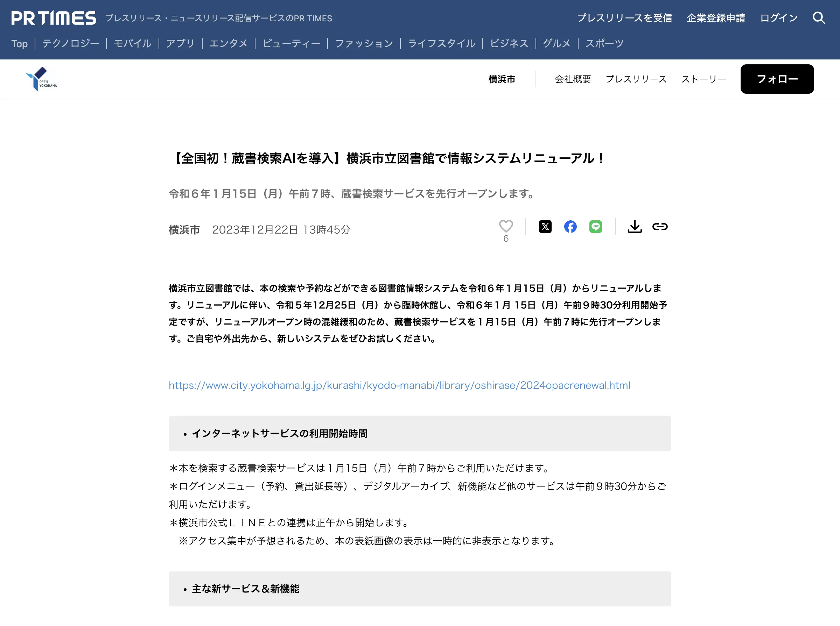Go to ライフスタイル category

coord(441,44)
